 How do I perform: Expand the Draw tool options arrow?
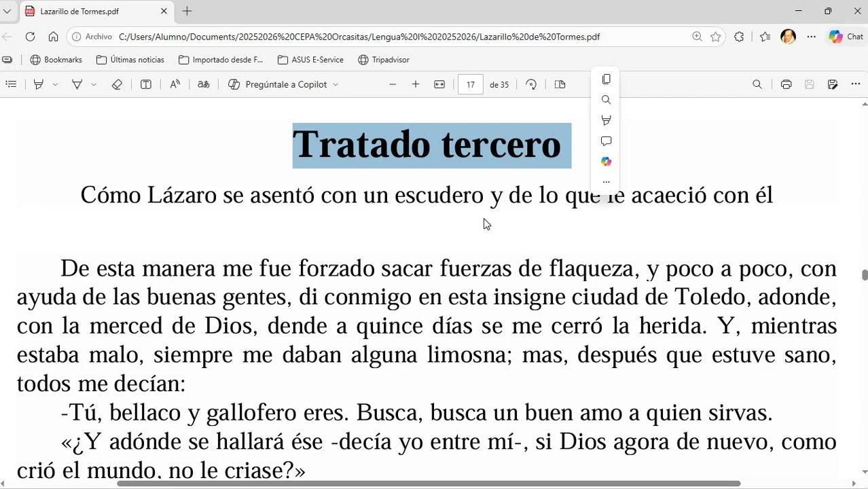tap(94, 84)
